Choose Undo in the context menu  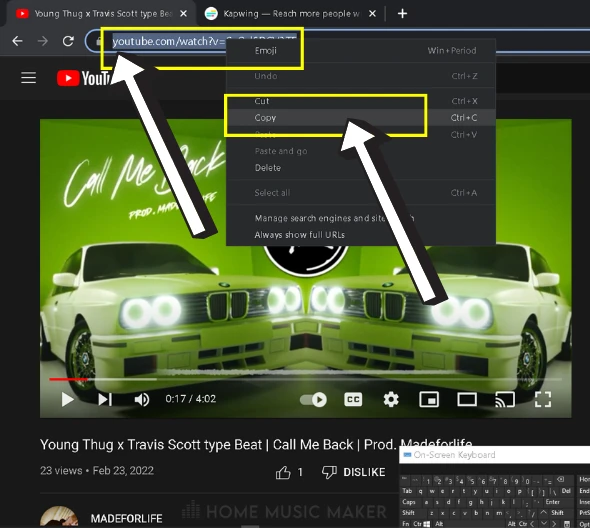coord(360,76)
